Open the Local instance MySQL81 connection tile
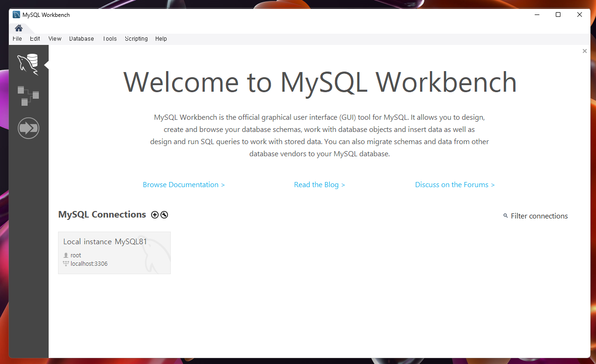596x364 pixels. pyautogui.click(x=114, y=253)
